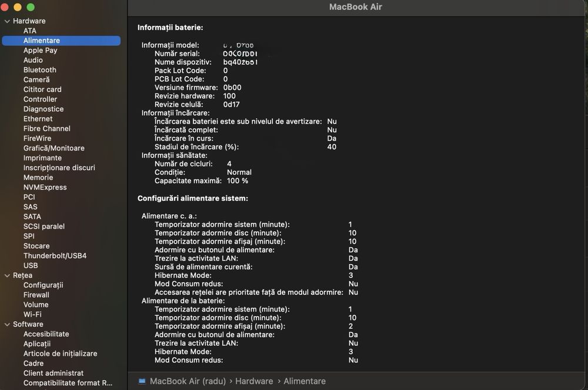Open the Bluetooth sidebar entry
Image resolution: width=588 pixels, height=390 pixels.
(40, 70)
